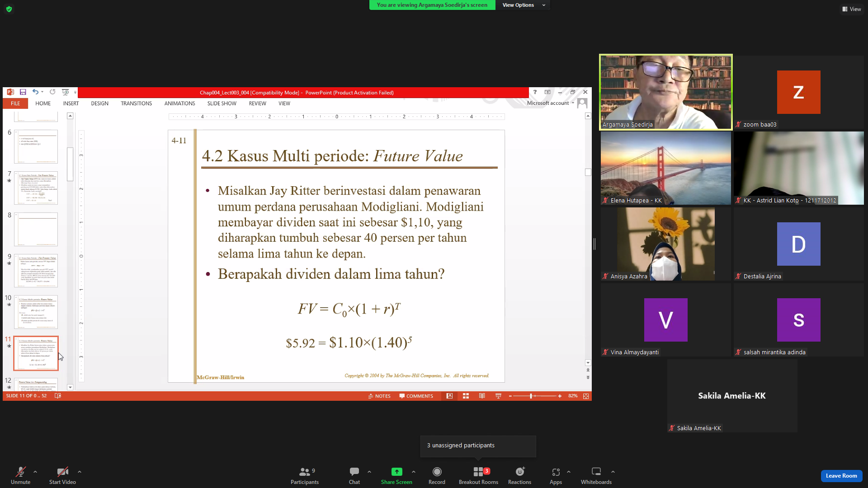Image resolution: width=868 pixels, height=488 pixels.
Task: Click the next slide double arrow
Action: [x=588, y=377]
